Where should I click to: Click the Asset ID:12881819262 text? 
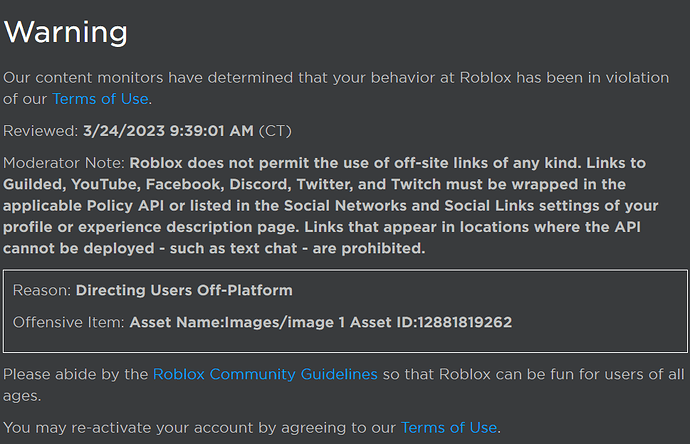[x=431, y=323]
